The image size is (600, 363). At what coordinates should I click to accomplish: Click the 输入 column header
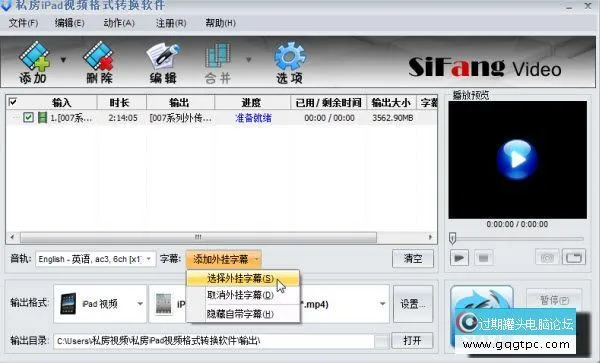click(x=62, y=103)
